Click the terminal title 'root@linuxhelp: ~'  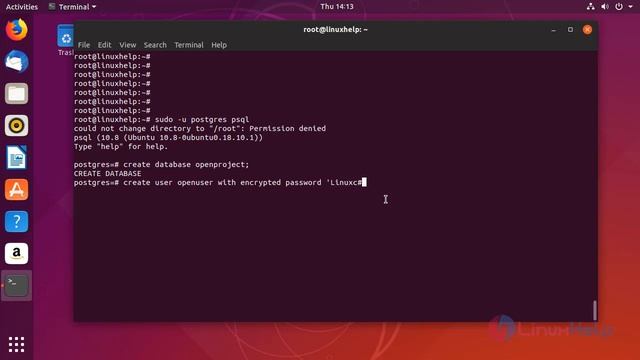point(336,29)
